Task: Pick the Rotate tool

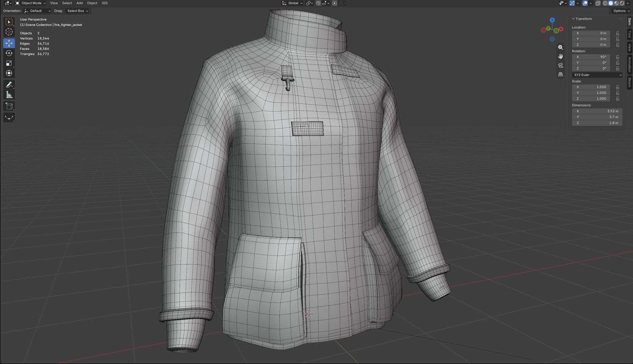Action: click(x=9, y=53)
